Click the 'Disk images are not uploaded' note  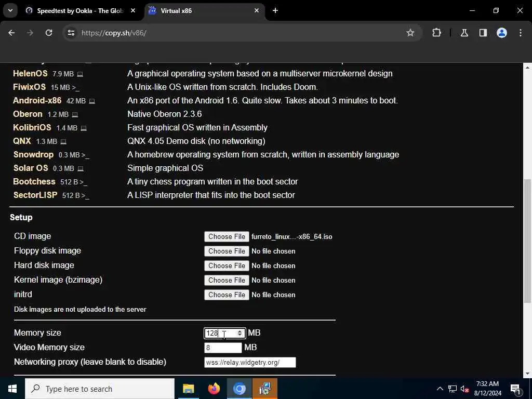tap(80, 310)
